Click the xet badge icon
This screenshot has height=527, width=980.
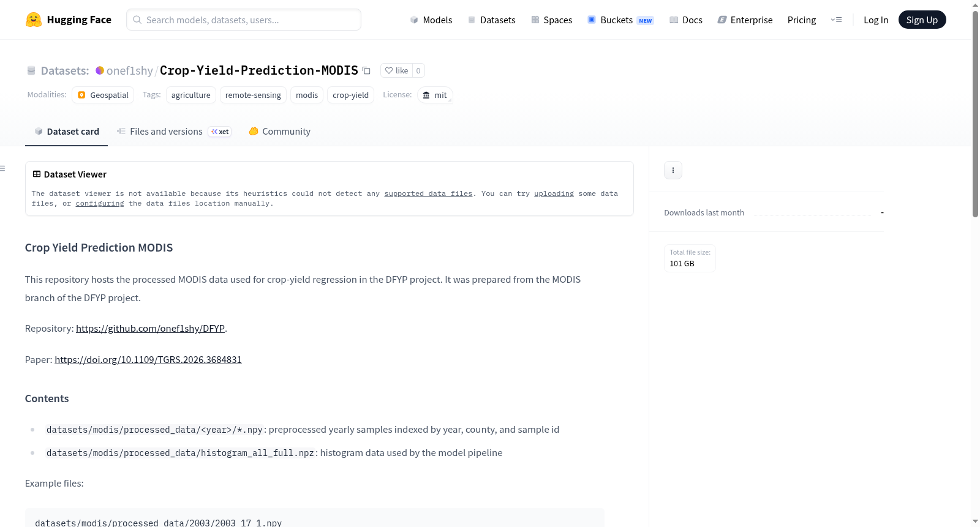(x=214, y=132)
